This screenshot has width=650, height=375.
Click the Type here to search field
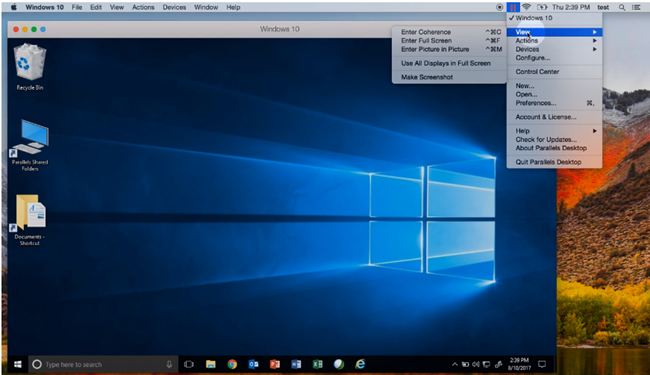(x=104, y=364)
